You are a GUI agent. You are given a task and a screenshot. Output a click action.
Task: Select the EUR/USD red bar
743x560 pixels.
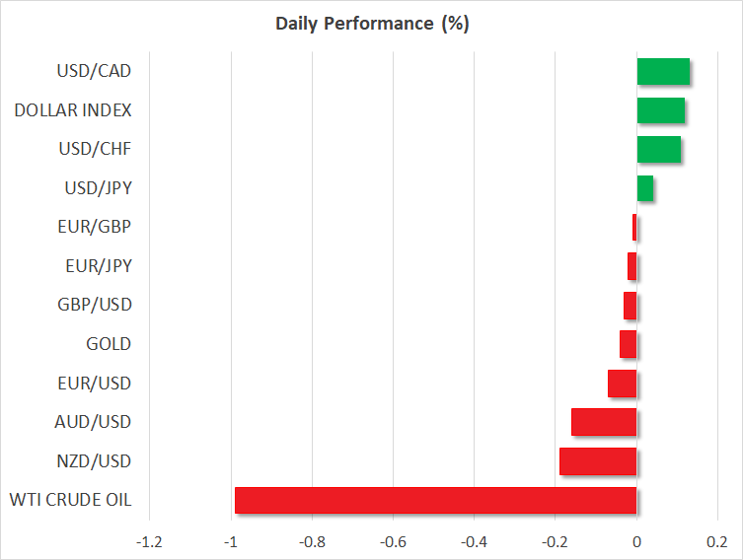click(622, 384)
